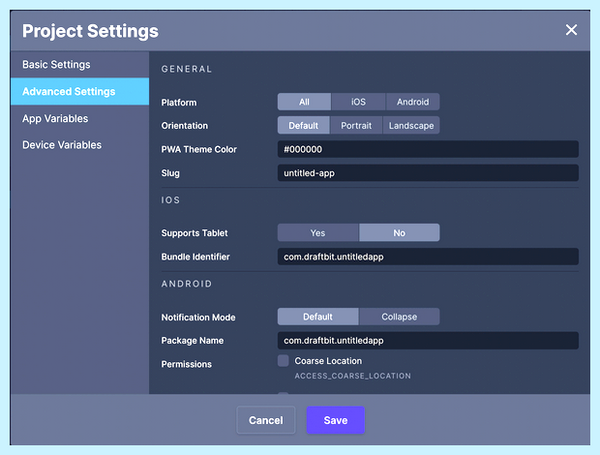Edit the PWA Theme Color field
Screen dimensions: 600x455
click(428, 149)
